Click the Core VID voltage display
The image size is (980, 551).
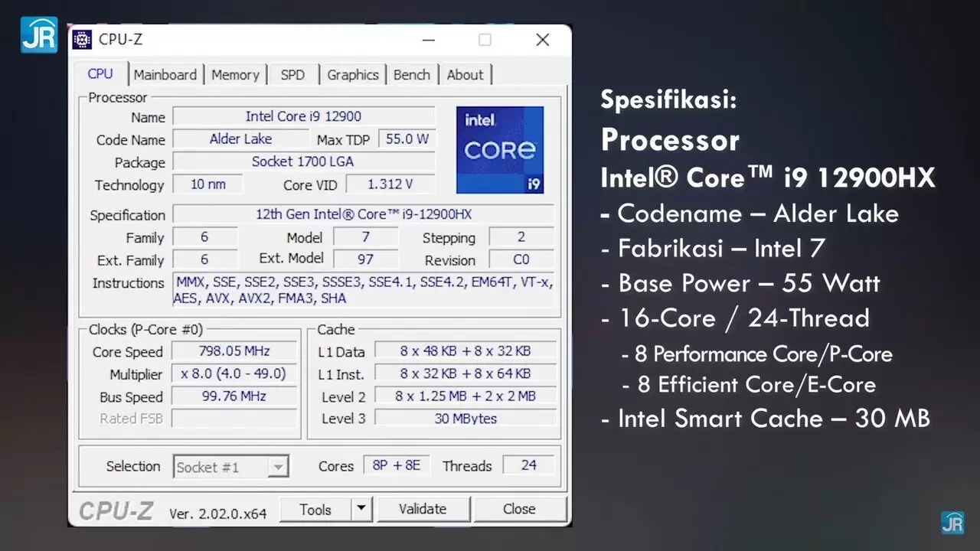pyautogui.click(x=390, y=184)
